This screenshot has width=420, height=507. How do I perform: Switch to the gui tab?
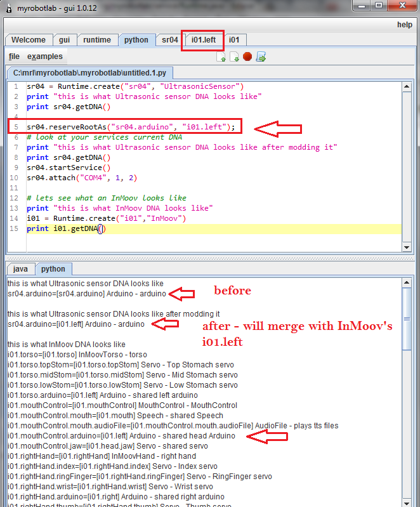[x=64, y=40]
